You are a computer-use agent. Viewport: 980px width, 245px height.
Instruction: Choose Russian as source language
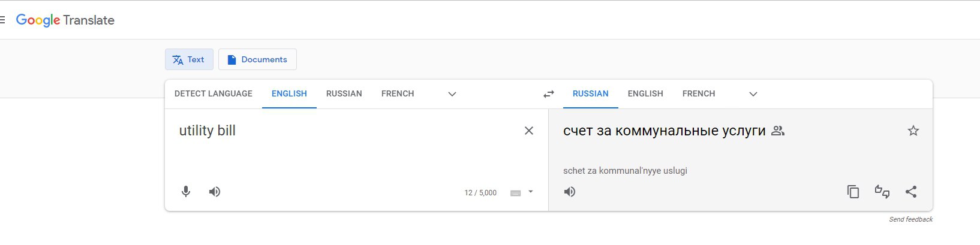click(344, 94)
